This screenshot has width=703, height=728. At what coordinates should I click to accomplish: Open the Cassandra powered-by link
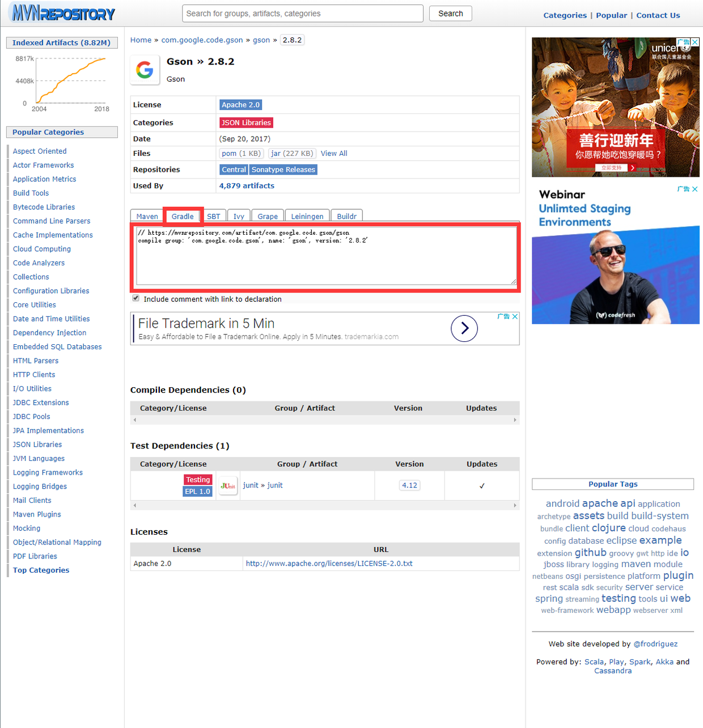point(613,671)
